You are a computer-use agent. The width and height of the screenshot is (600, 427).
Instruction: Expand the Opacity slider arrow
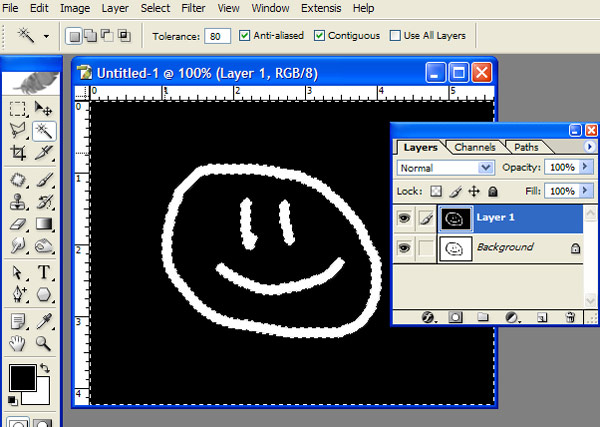click(x=585, y=168)
